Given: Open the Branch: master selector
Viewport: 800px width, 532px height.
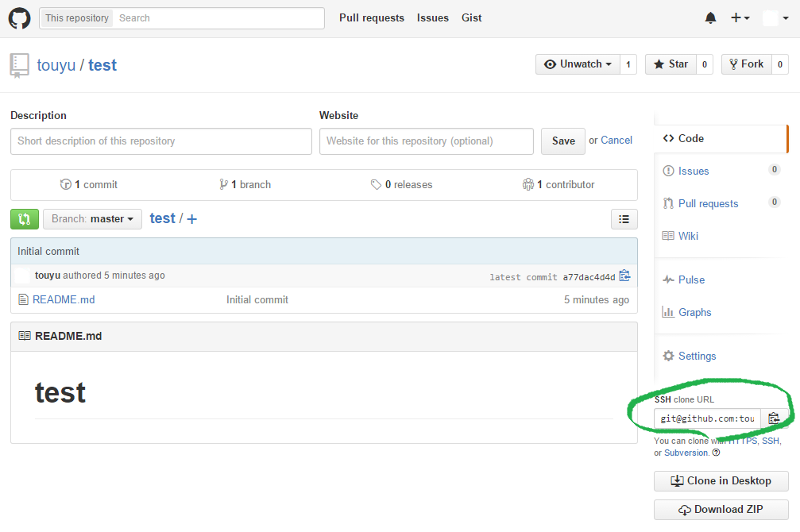Looking at the screenshot, I should pyautogui.click(x=92, y=219).
